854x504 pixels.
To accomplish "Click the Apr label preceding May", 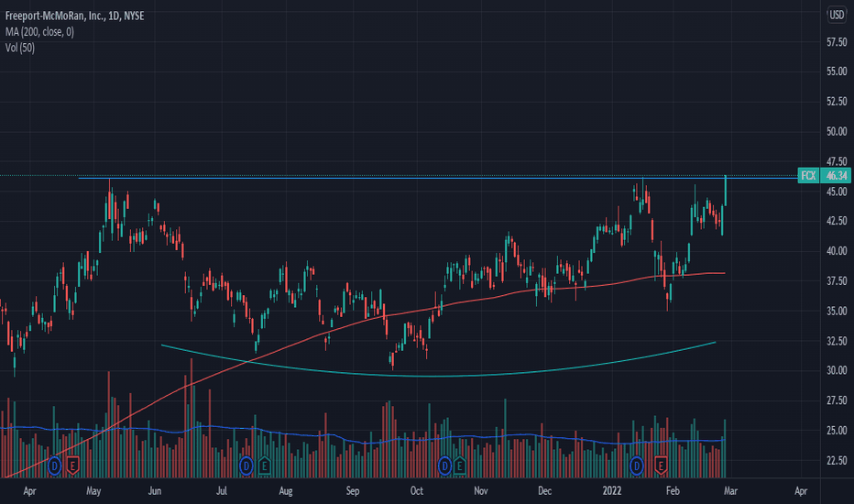I will [x=29, y=491].
